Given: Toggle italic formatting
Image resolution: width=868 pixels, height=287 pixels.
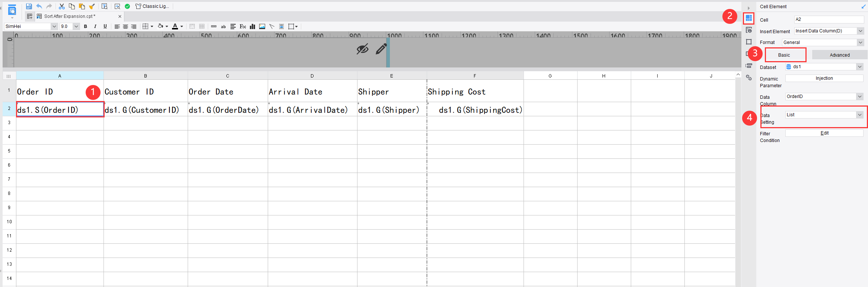Looking at the screenshot, I should pos(95,26).
